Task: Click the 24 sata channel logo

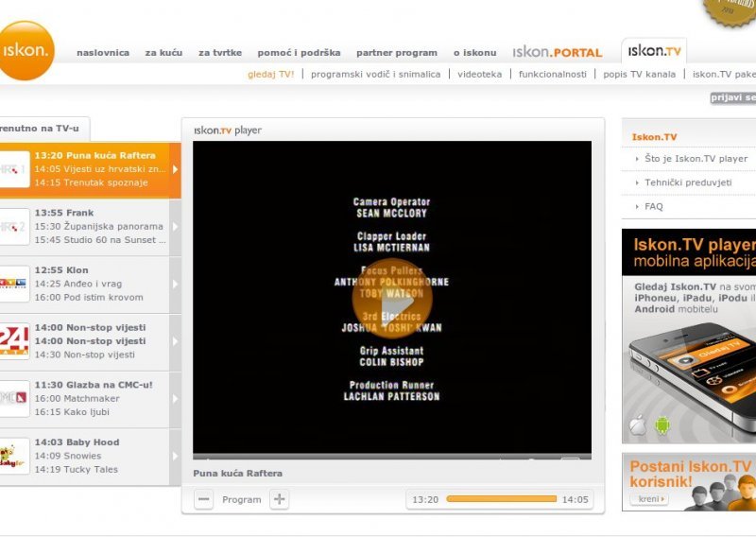Action: [x=13, y=341]
